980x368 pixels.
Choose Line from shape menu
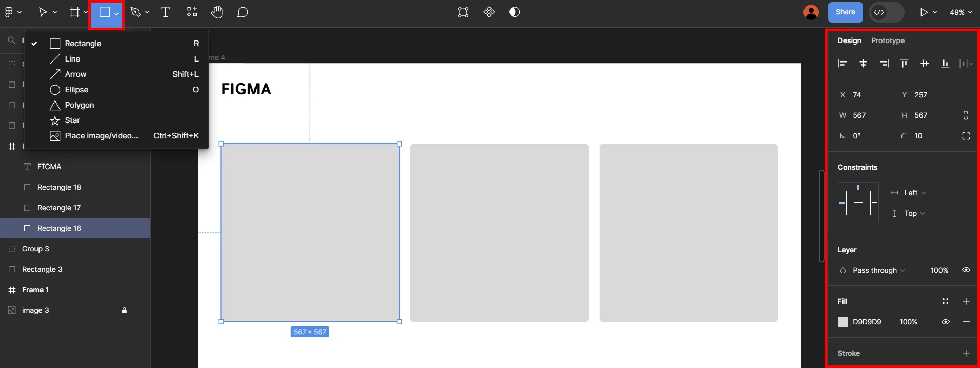pyautogui.click(x=116, y=59)
